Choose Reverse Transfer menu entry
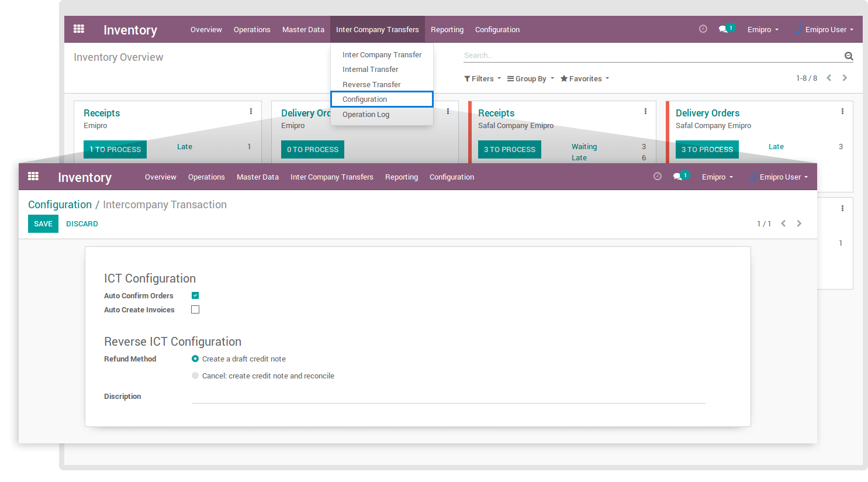Image resolution: width=868 pixels, height=482 pixels. (x=371, y=85)
